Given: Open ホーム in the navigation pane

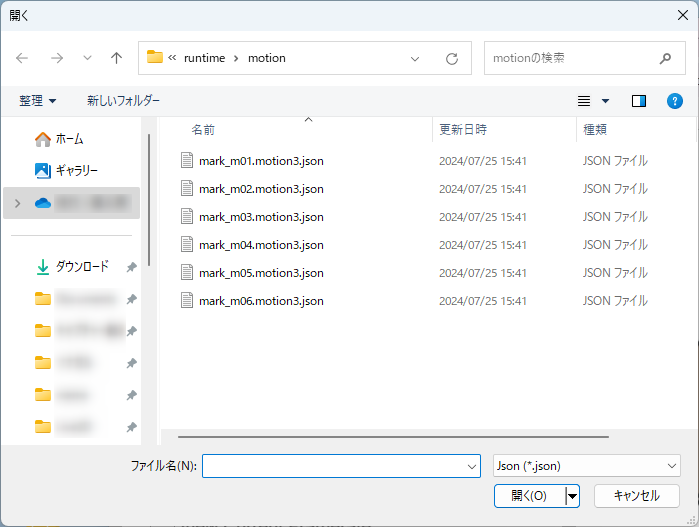Looking at the screenshot, I should coord(69,139).
